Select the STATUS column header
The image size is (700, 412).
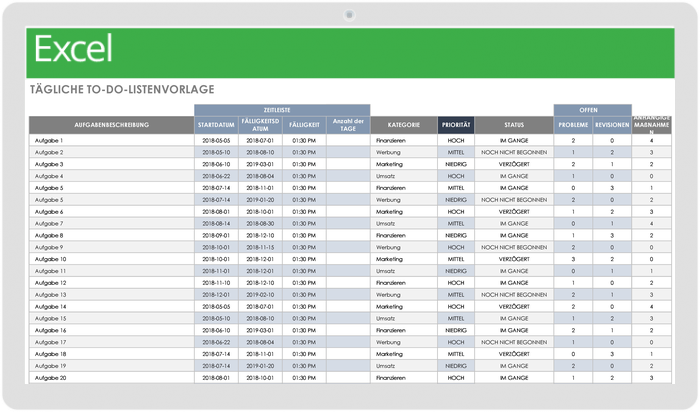click(514, 125)
